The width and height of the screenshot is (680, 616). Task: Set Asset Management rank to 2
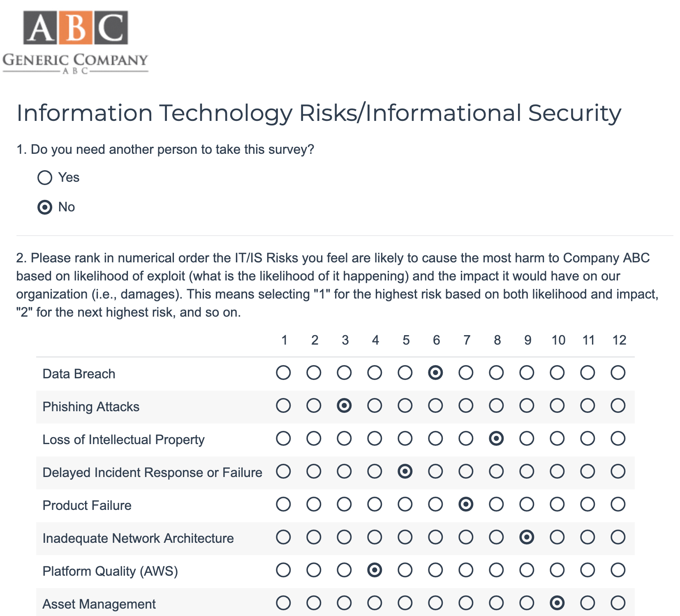[x=314, y=603]
